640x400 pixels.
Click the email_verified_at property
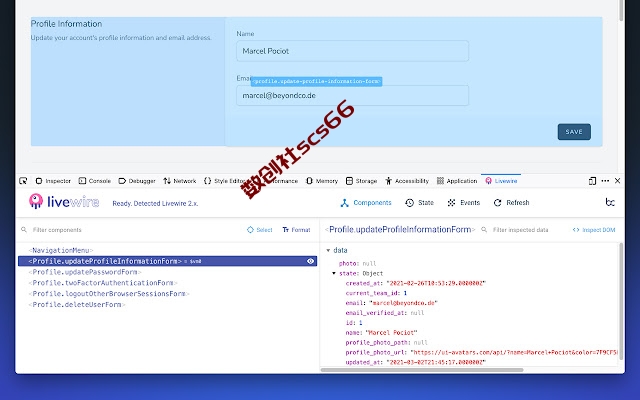click(x=385, y=313)
